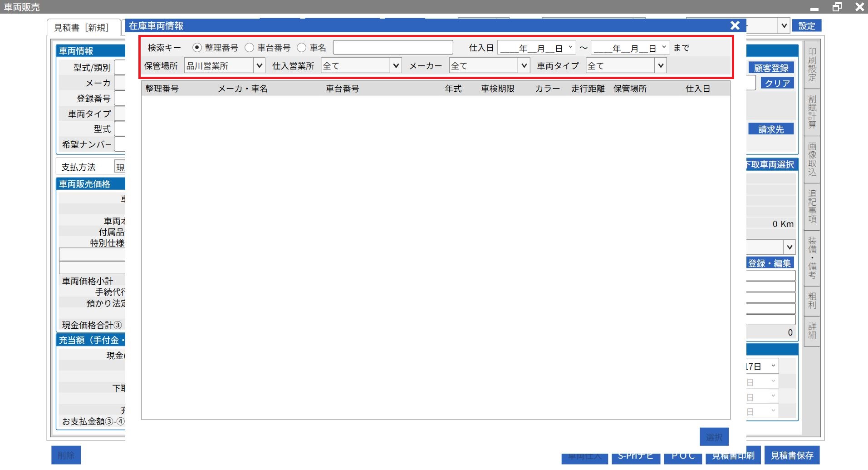Select the 整理番号 search key radio button
868x470 pixels.
tap(197, 48)
